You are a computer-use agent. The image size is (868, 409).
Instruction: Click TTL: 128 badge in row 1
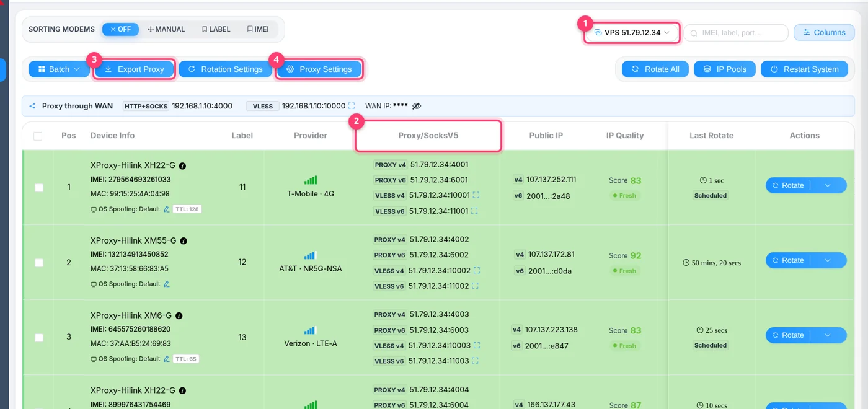point(187,209)
